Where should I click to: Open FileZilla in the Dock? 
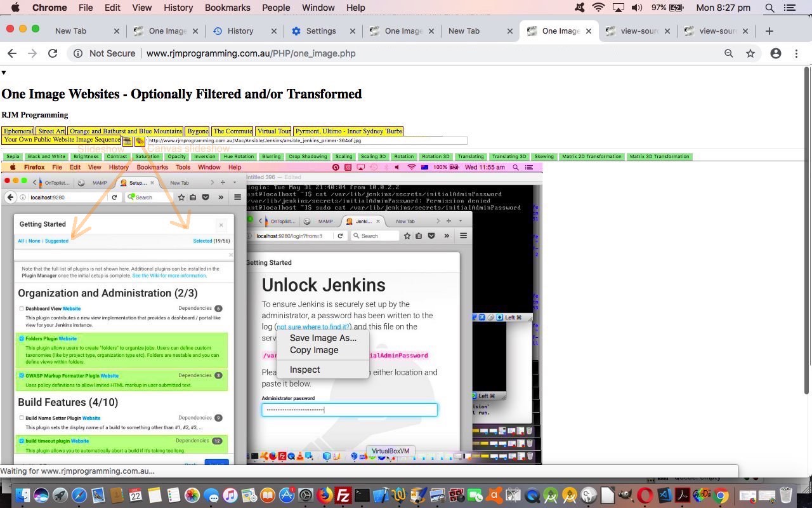click(x=343, y=495)
